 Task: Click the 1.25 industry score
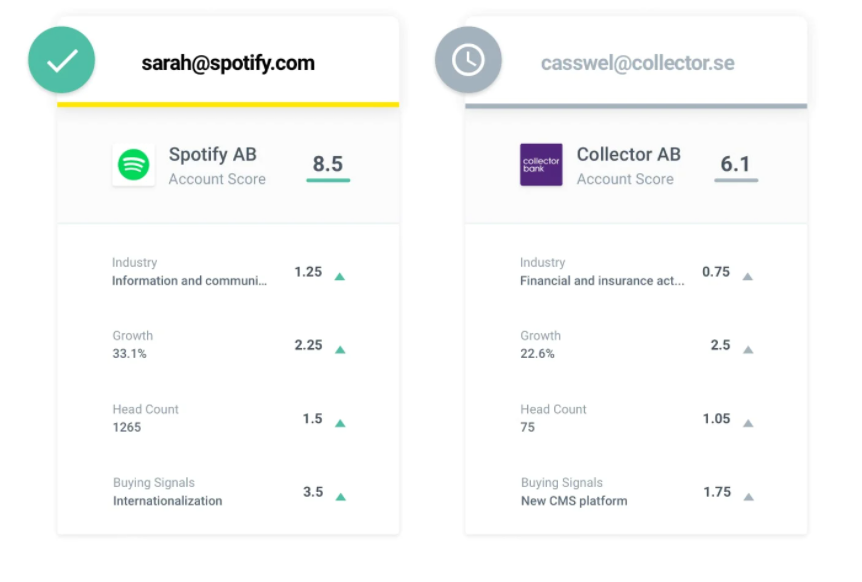point(308,272)
